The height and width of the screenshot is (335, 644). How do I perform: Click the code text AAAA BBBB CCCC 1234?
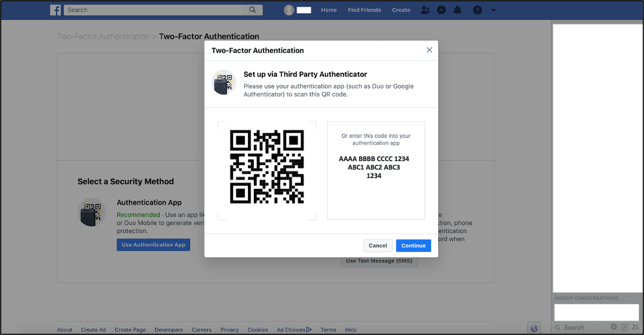click(374, 159)
